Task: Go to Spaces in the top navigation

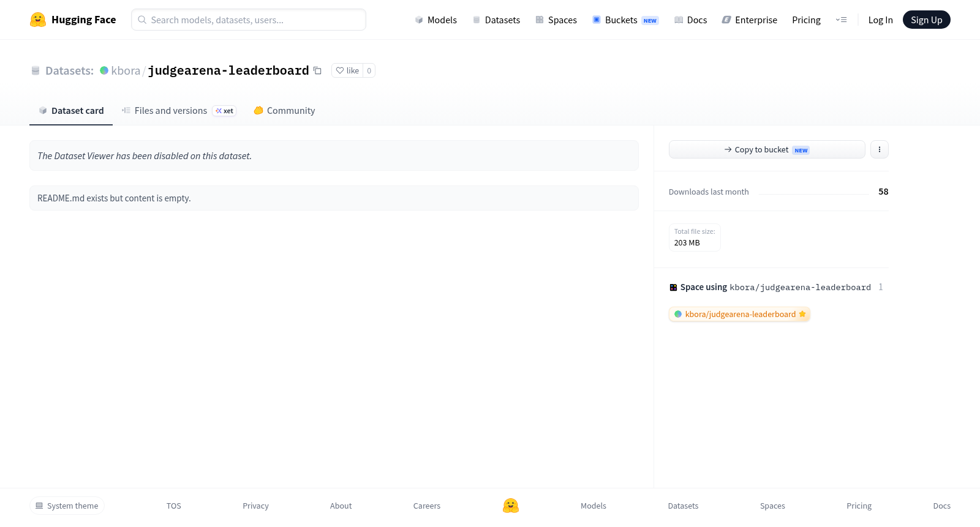Action: pos(556,20)
